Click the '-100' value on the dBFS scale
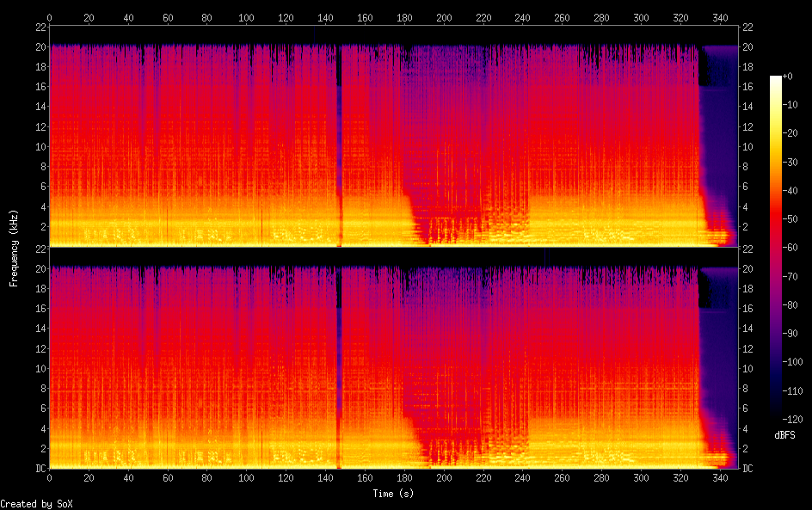This screenshot has width=812, height=510. click(793, 362)
